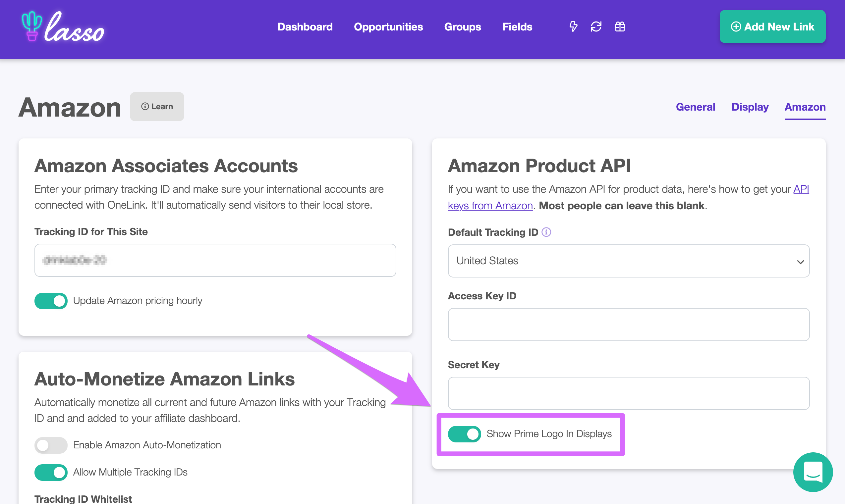The image size is (845, 504).
Task: Click the Tracking ID for This Site field
Action: pos(215,260)
